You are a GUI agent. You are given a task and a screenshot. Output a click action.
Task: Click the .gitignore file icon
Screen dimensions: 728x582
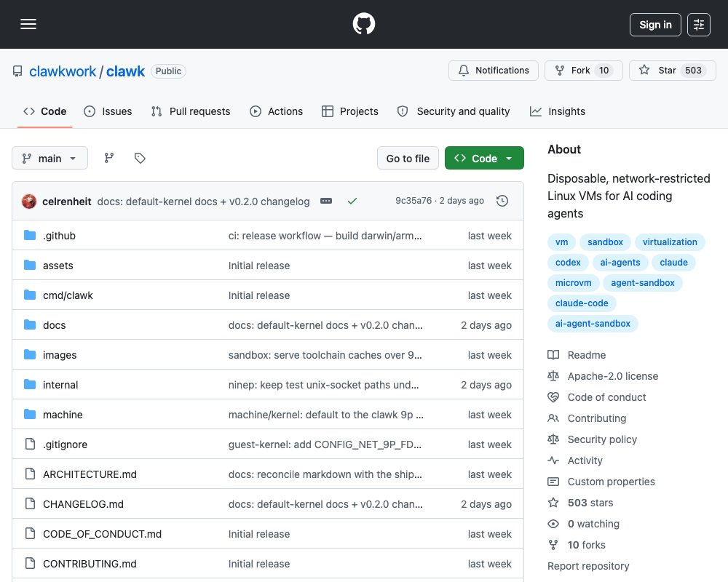[x=30, y=445]
